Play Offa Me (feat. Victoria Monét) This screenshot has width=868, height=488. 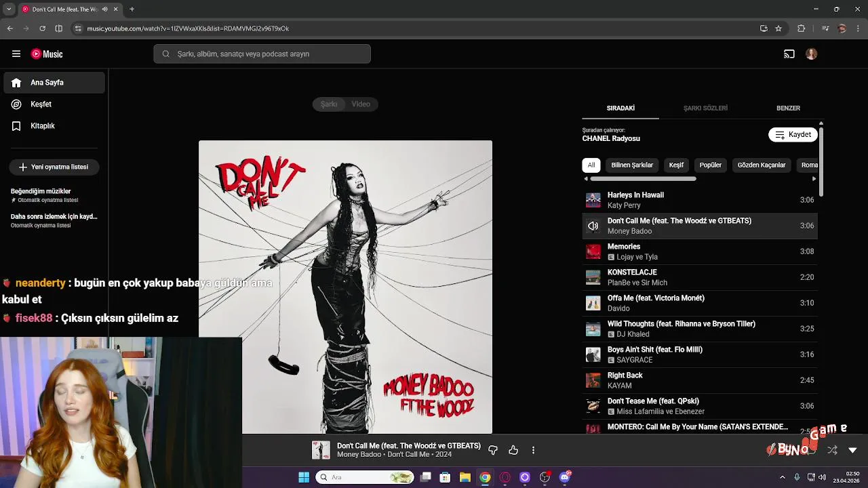click(700, 303)
